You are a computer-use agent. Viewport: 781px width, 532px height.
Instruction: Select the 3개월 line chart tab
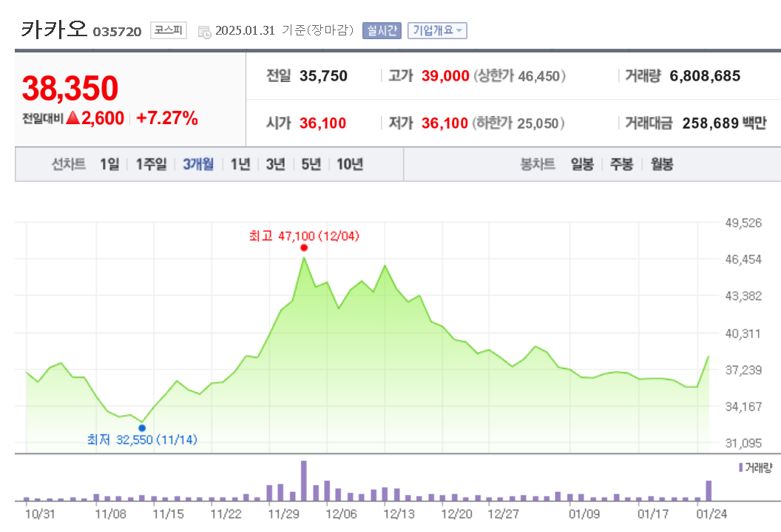tap(198, 164)
